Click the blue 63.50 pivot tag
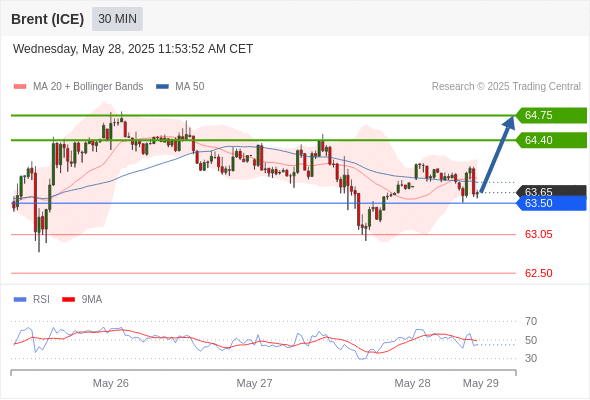This screenshot has width=590, height=400. (551, 204)
